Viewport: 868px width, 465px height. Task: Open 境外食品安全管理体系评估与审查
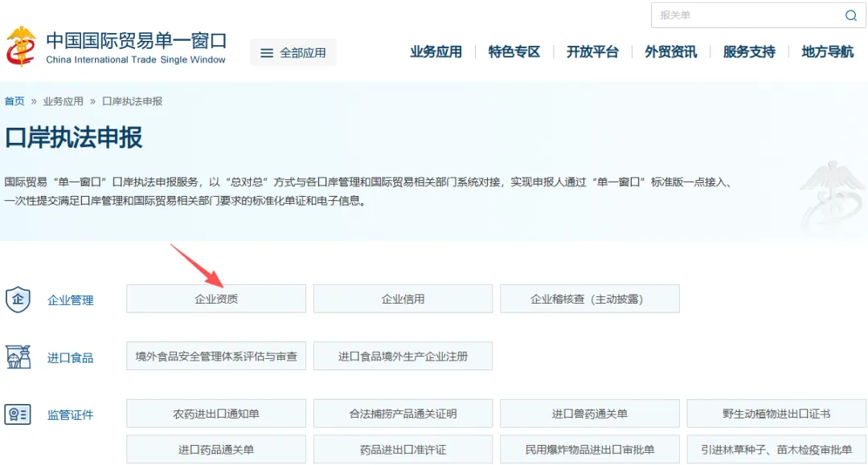pos(216,356)
